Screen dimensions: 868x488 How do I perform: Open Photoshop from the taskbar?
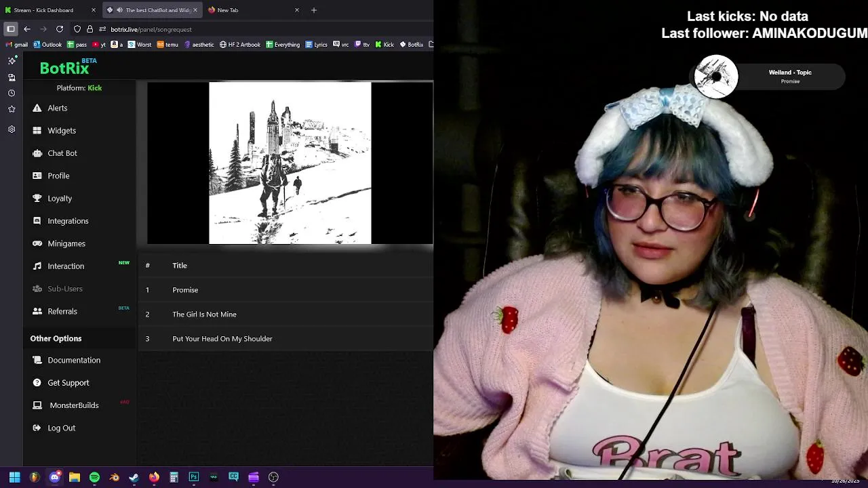click(x=193, y=477)
